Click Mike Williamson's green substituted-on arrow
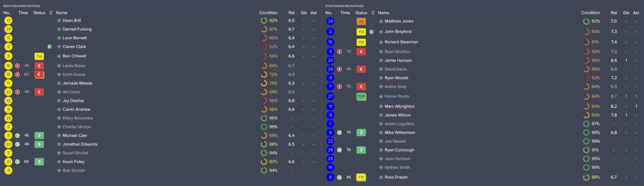This screenshot has height=186, width=644. pyautogui.click(x=361, y=133)
